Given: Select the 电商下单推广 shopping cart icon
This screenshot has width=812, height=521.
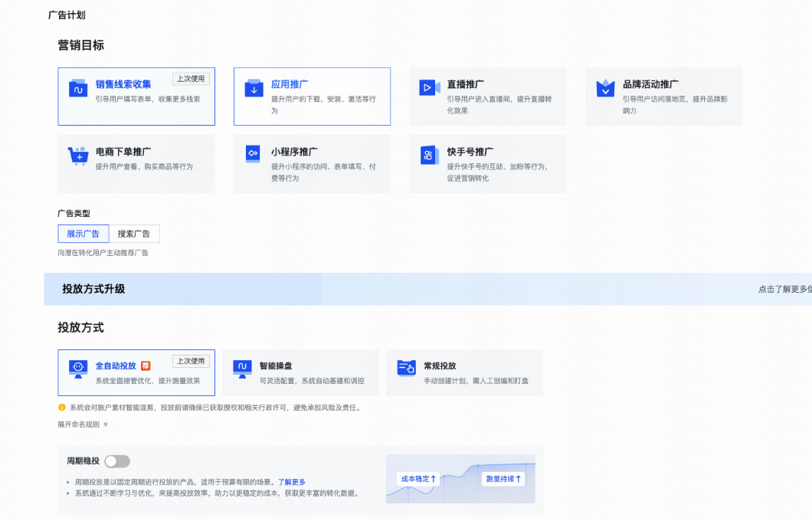Looking at the screenshot, I should (x=79, y=155).
